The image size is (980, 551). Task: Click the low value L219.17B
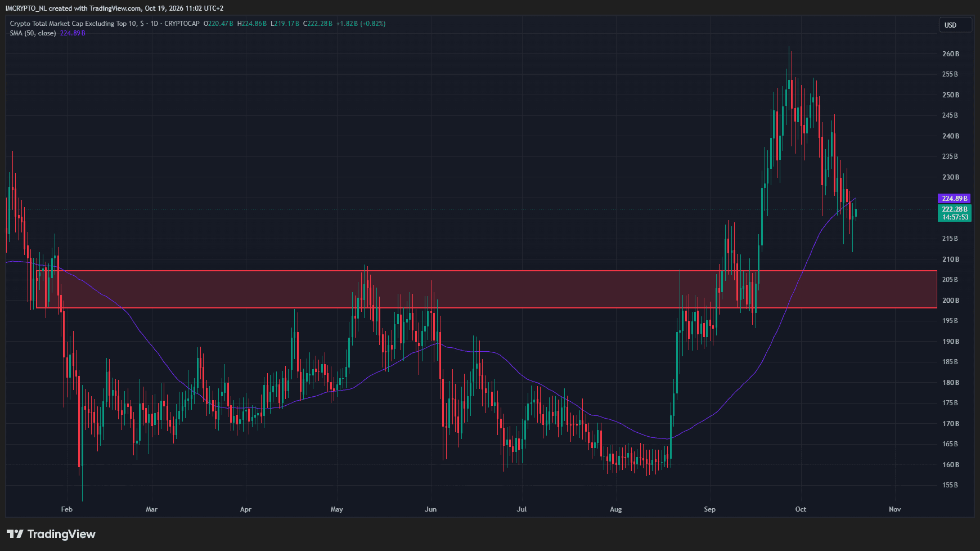[285, 24]
